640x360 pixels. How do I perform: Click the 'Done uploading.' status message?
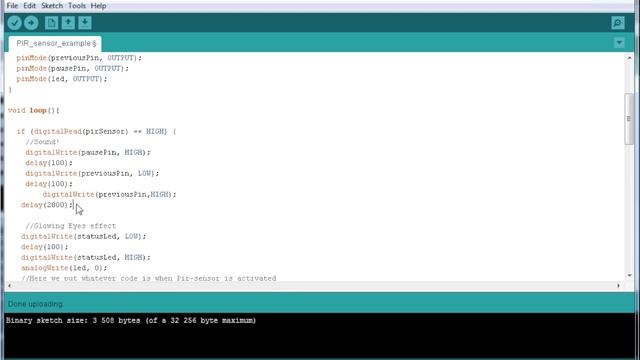pyautogui.click(x=36, y=304)
